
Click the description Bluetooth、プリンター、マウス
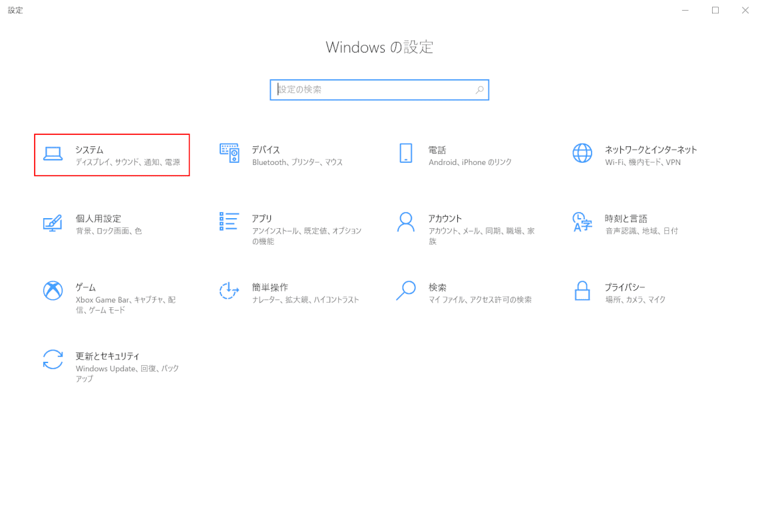click(x=297, y=162)
